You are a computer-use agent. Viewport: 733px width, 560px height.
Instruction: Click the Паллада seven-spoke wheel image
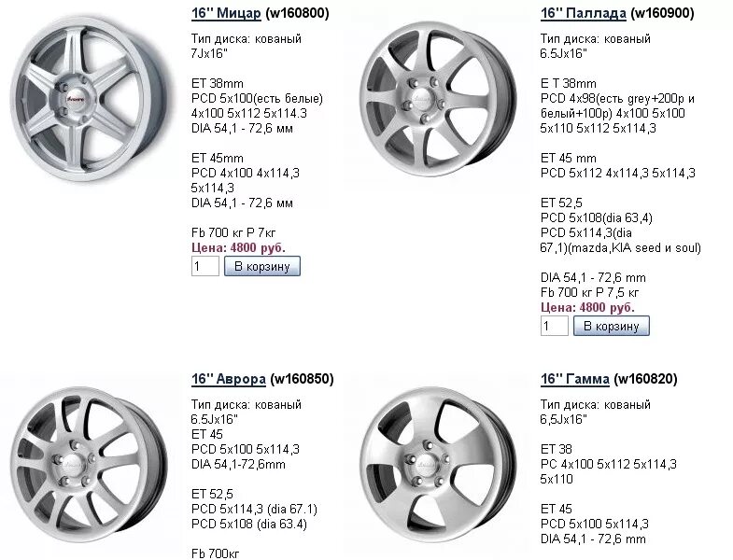click(438, 99)
